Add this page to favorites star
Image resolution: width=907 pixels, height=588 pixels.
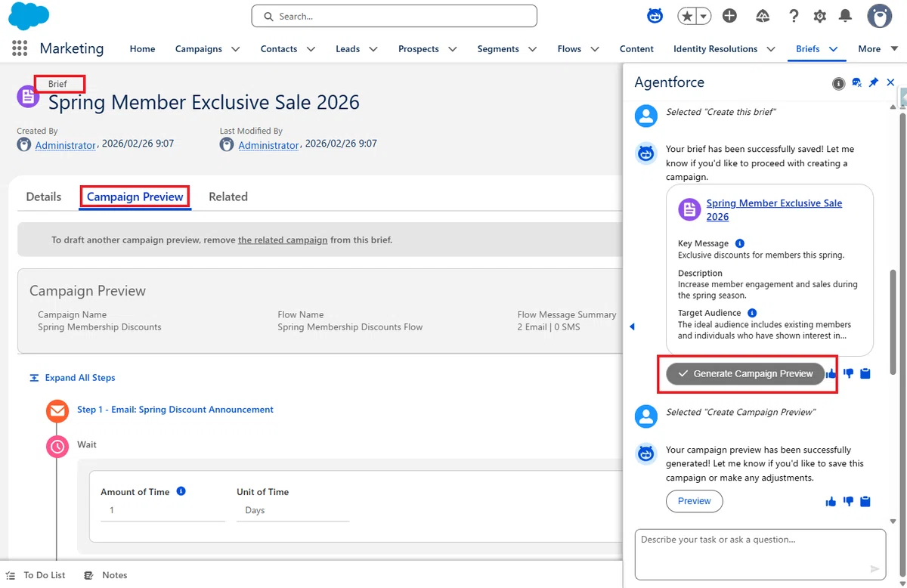tap(687, 16)
